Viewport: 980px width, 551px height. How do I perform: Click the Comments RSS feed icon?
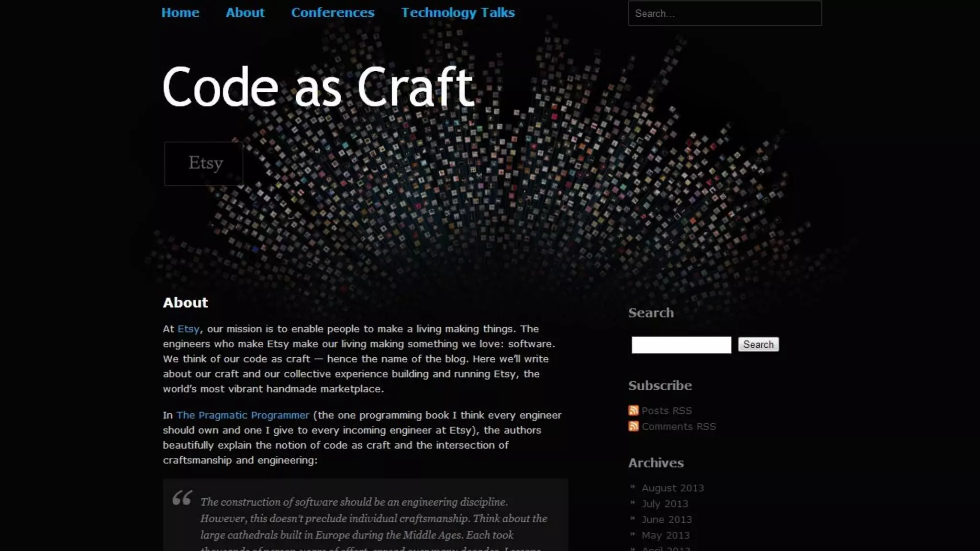point(633,426)
